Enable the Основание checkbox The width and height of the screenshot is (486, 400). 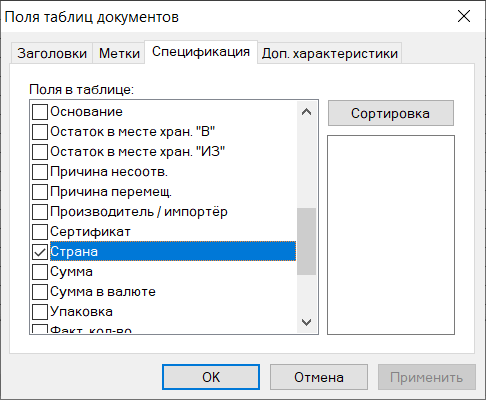pos(40,112)
